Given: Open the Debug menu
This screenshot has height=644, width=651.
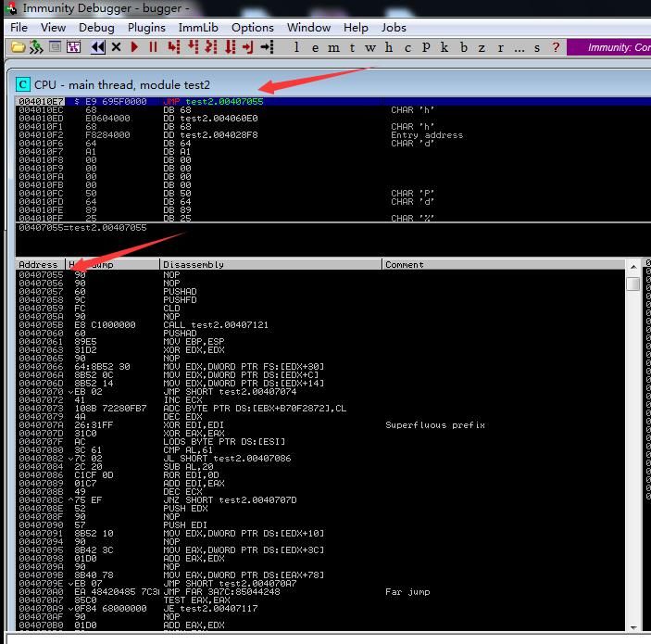Looking at the screenshot, I should [96, 28].
